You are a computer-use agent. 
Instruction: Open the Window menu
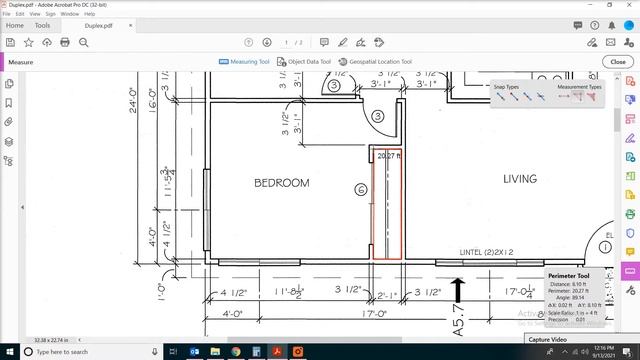[70, 14]
